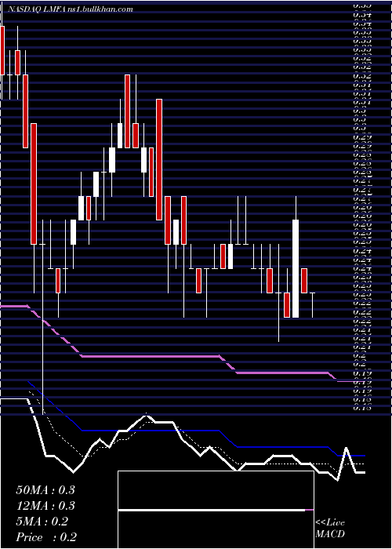This screenshot has width=392, height=549.
Task: Click the last doji candle at chart's right end
Action: (313, 304)
